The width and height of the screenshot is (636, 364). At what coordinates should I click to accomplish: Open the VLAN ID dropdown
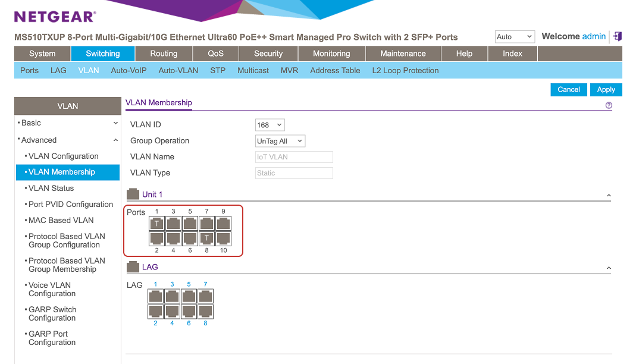[x=270, y=125]
